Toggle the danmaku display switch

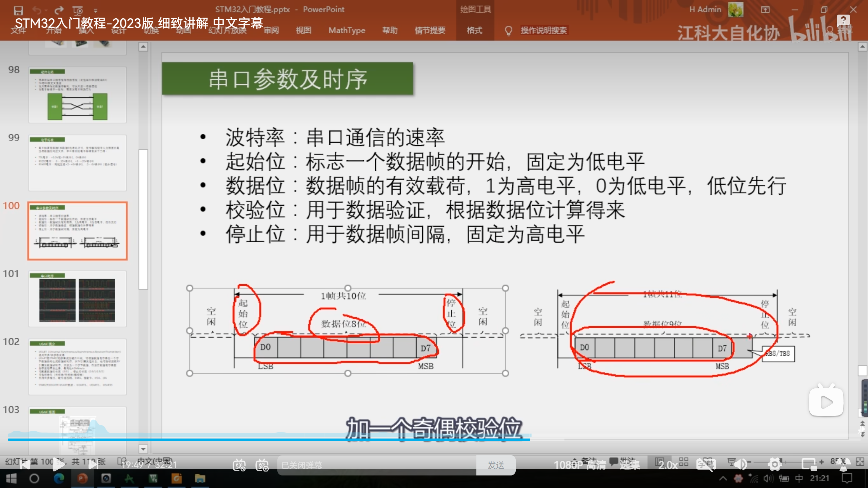pos(239,465)
